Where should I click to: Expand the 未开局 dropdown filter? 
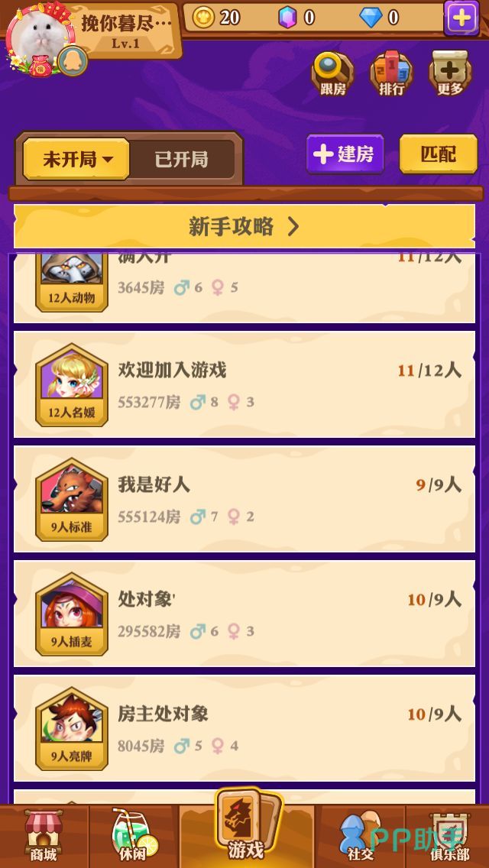click(x=76, y=160)
